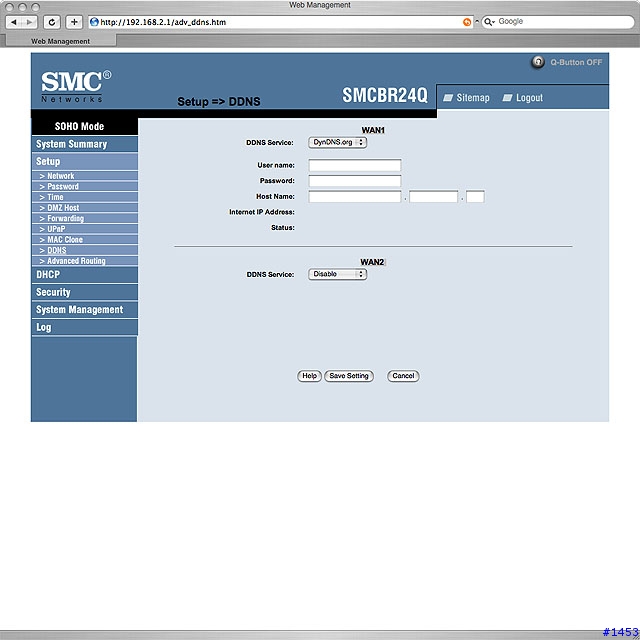Image resolution: width=640 pixels, height=640 pixels.
Task: Click the User name input field
Action: (x=355, y=165)
